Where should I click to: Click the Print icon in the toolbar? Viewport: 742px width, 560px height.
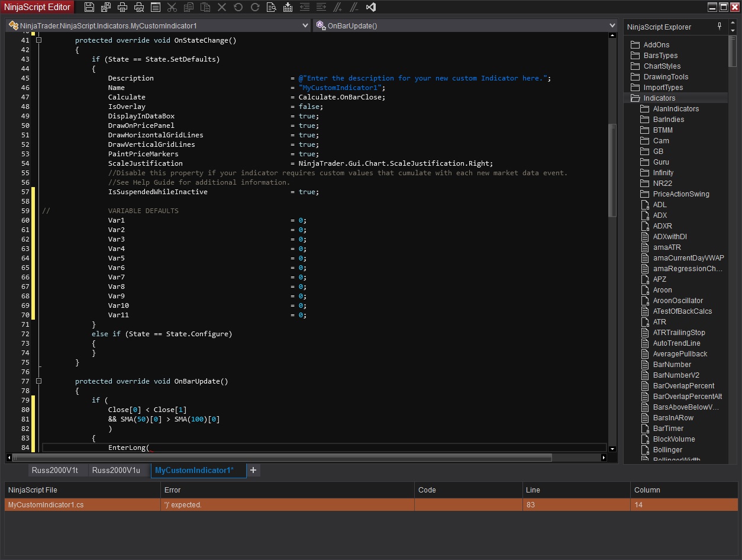122,8
